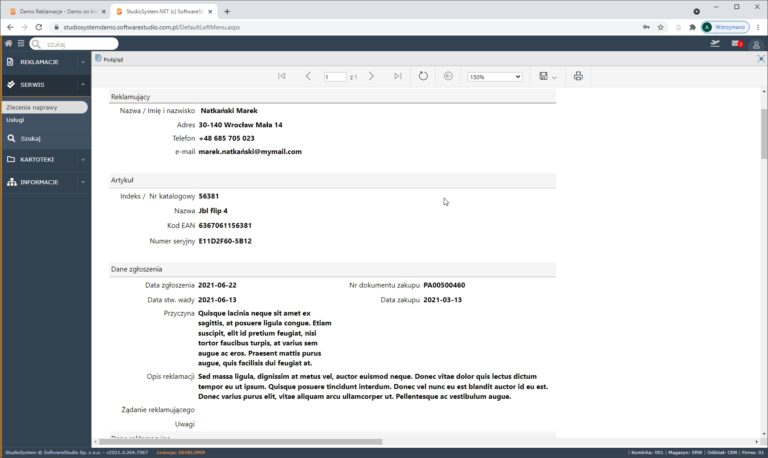Open the export/save format dropdown
This screenshot has width=768, height=458.
547,76
